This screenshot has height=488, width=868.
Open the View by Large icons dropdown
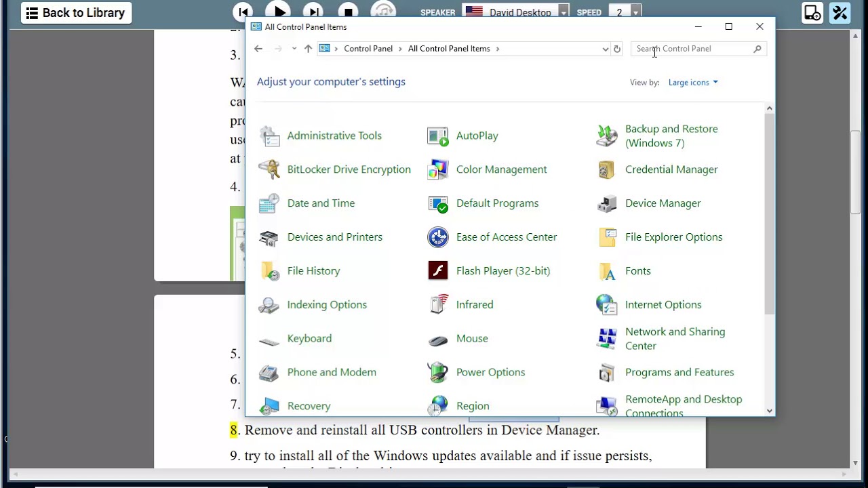pyautogui.click(x=693, y=83)
